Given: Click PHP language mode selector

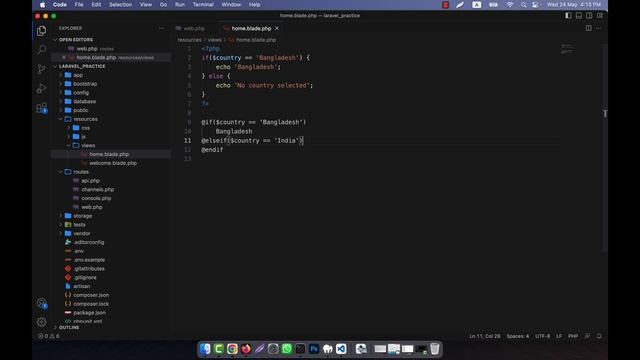Looking at the screenshot, I should pos(573,336).
